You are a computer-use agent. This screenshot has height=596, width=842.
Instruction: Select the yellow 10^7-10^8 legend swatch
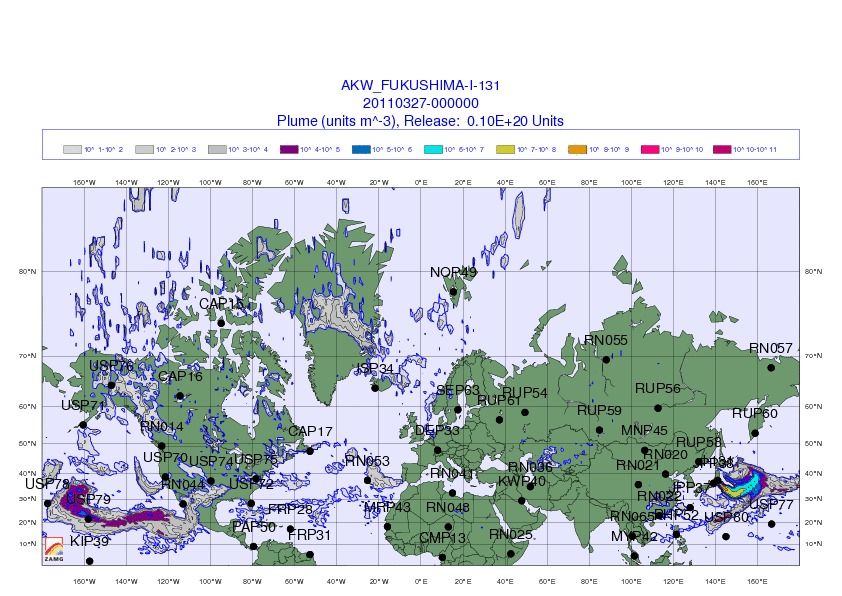[x=505, y=149]
